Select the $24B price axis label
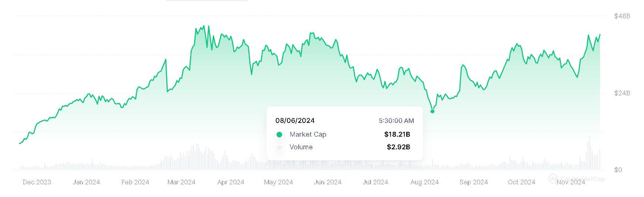The image size is (644, 197). [622, 93]
